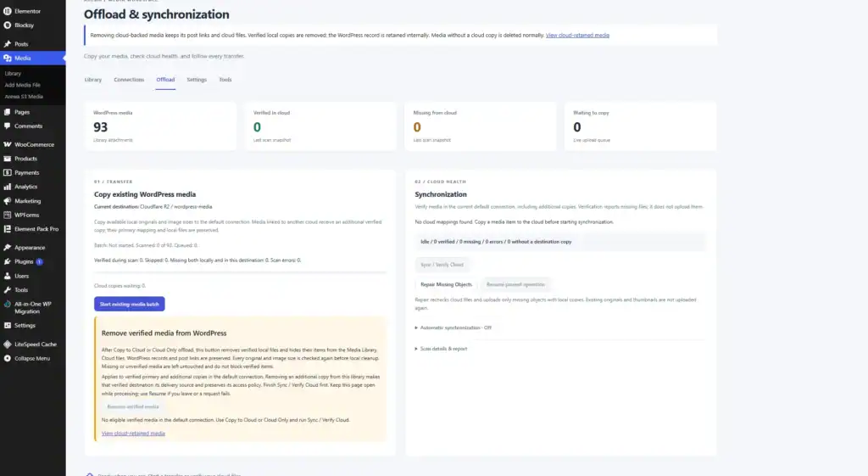Viewport: 868px width, 476px height.
Task: Click the Batch: Not started status line
Action: [146, 245]
